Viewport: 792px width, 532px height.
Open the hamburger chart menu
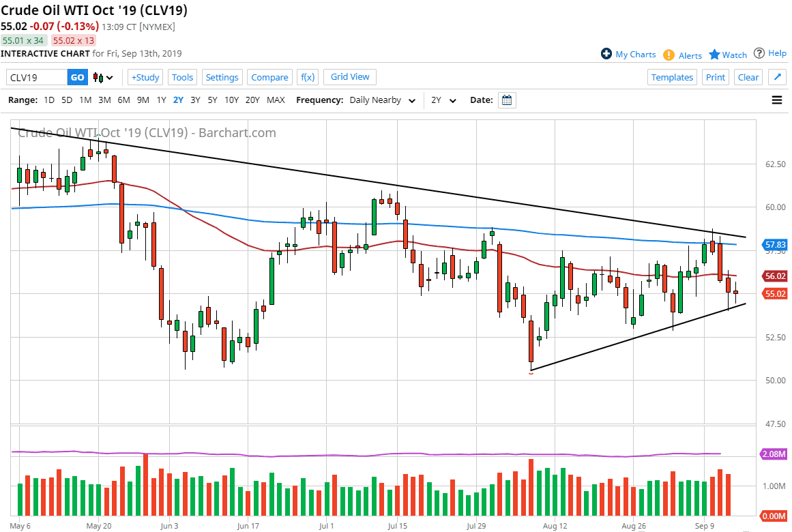pos(776,100)
